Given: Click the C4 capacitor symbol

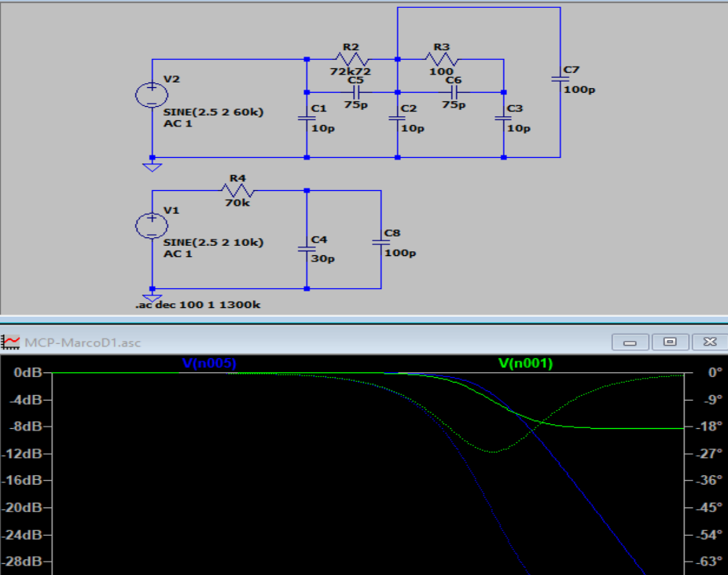Looking at the screenshot, I should tap(307, 248).
